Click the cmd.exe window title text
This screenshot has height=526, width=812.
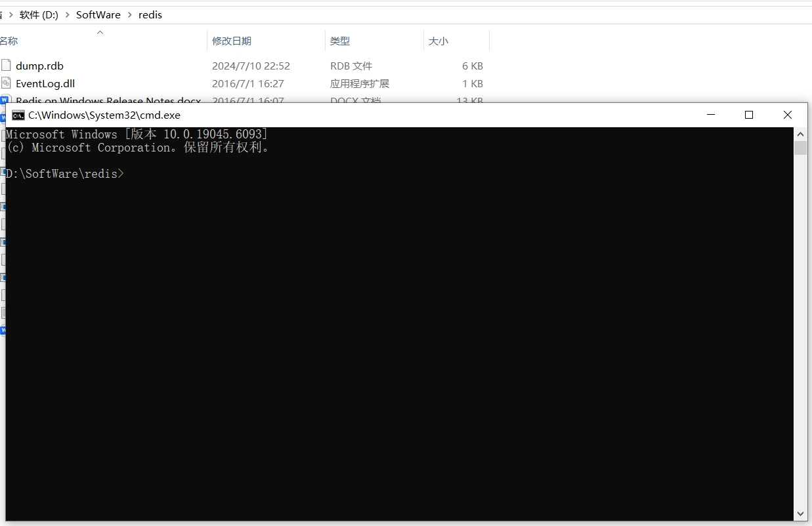[104, 115]
